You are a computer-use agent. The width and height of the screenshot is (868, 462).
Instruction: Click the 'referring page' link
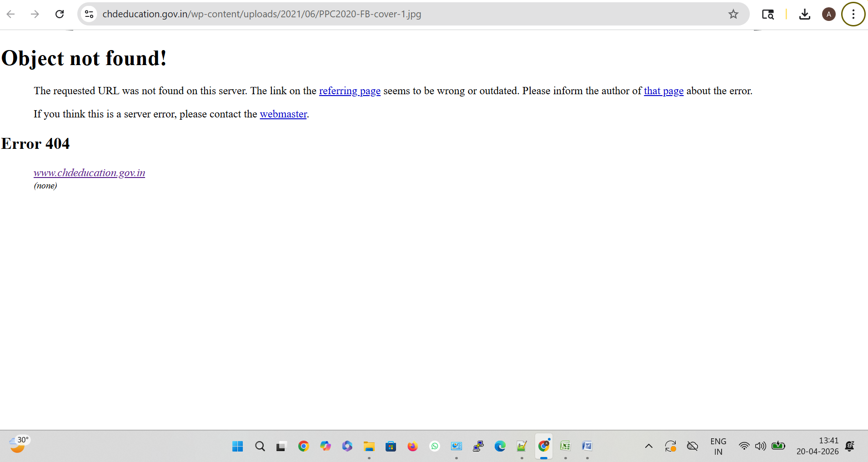[350, 91]
